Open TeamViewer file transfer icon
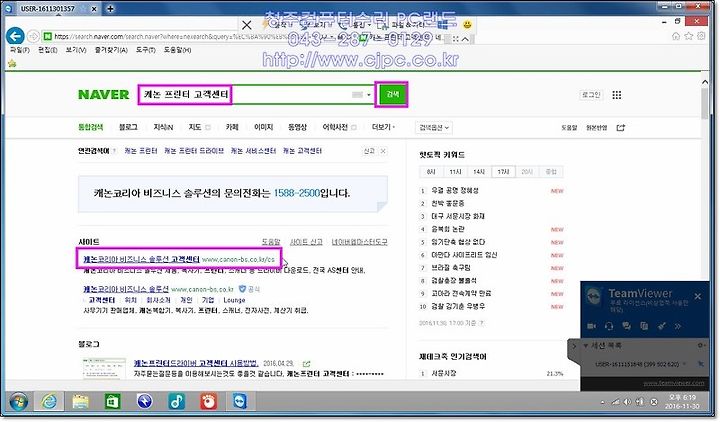 point(644,326)
